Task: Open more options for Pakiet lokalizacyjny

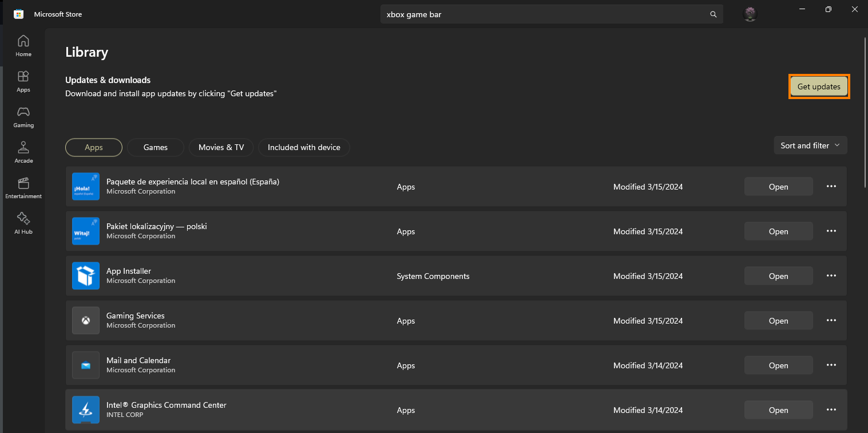Action: pos(831,231)
